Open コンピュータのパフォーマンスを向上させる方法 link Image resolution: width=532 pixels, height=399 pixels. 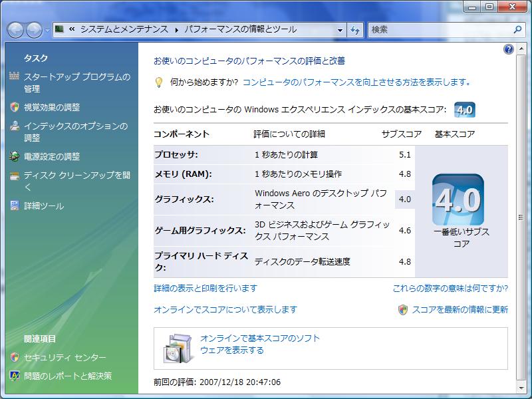click(356, 82)
